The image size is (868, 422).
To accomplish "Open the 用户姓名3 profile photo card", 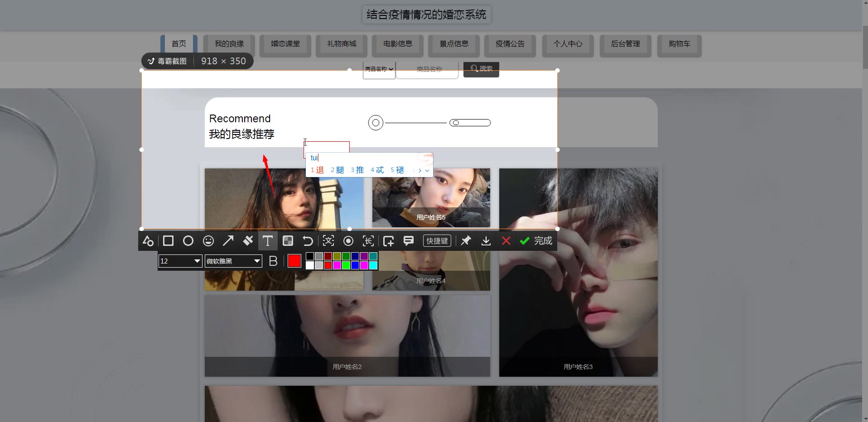I will pos(578,273).
